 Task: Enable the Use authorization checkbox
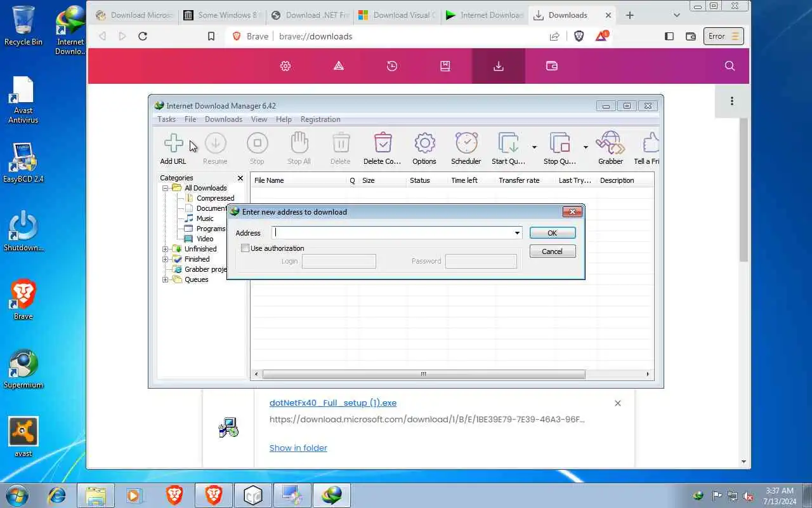pyautogui.click(x=245, y=248)
